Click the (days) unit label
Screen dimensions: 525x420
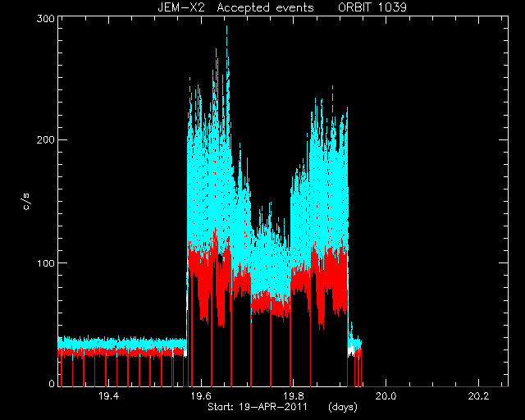point(343,407)
